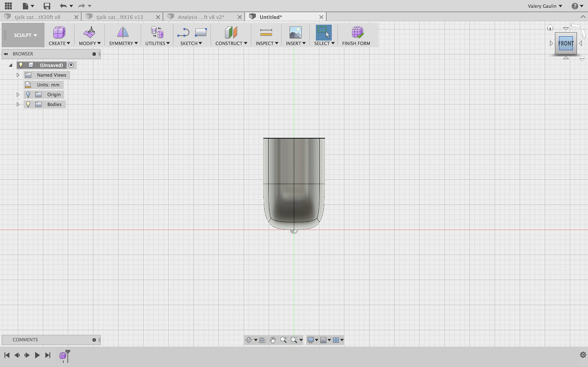Switch to Analysis ft v8 v2 tab
Screen dimensions: 588x367
click(x=201, y=17)
